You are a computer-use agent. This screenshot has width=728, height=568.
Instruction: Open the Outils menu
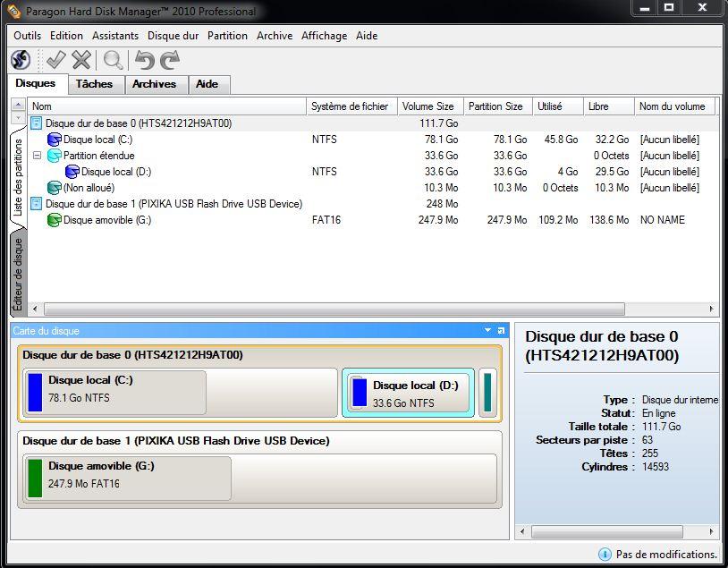point(28,36)
